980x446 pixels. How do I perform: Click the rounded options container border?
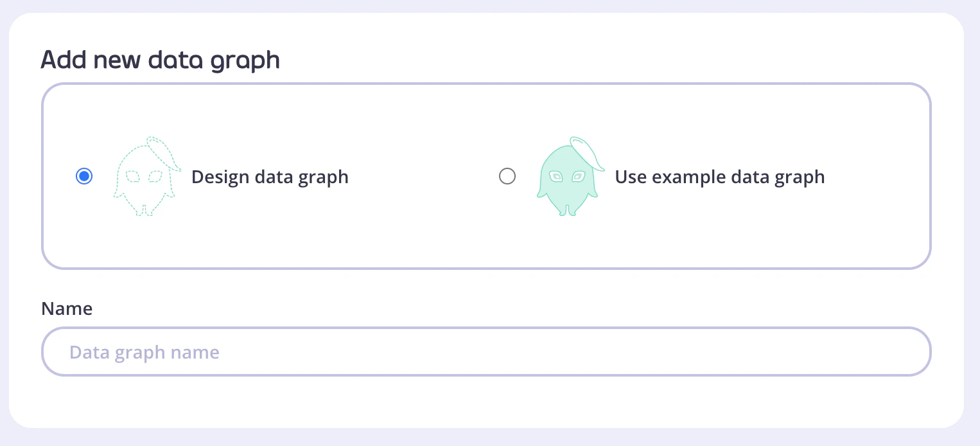point(486,84)
